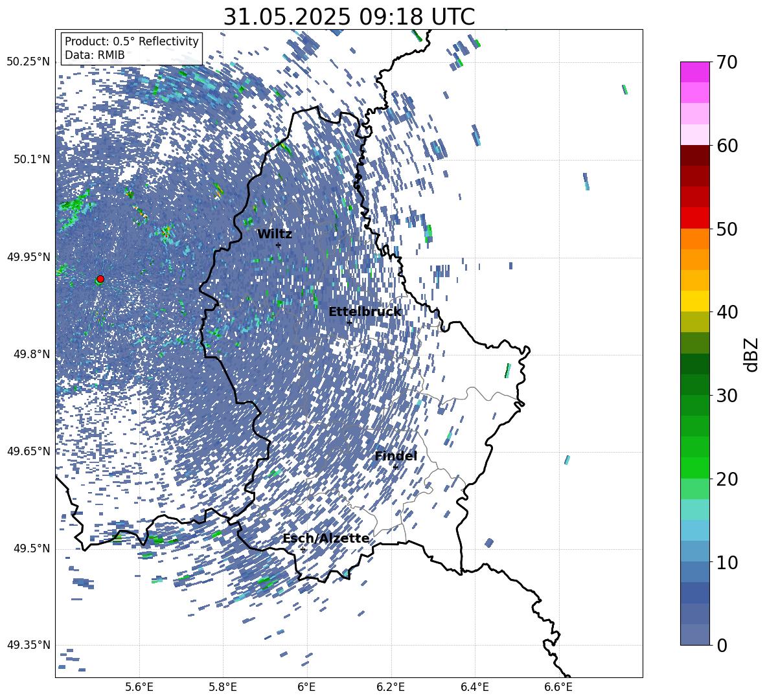Click the 20 colorbar tick value
The width and height of the screenshot is (767, 700).
point(727,479)
